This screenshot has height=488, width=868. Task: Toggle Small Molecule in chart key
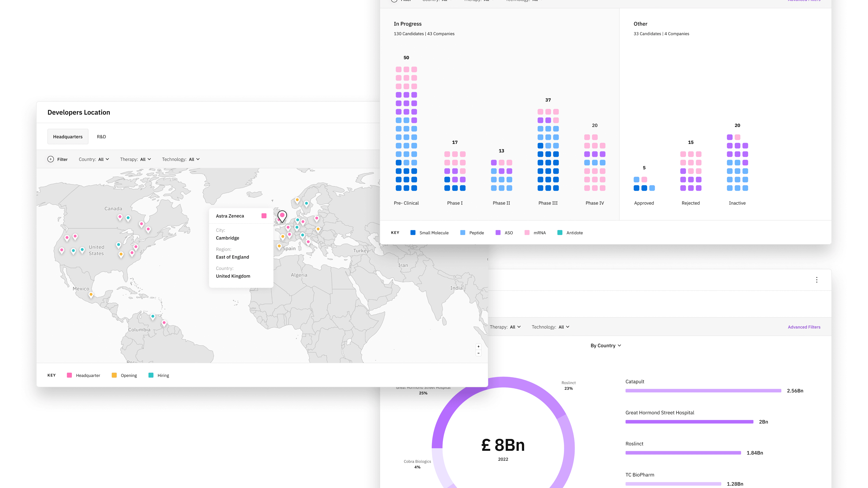pyautogui.click(x=430, y=233)
